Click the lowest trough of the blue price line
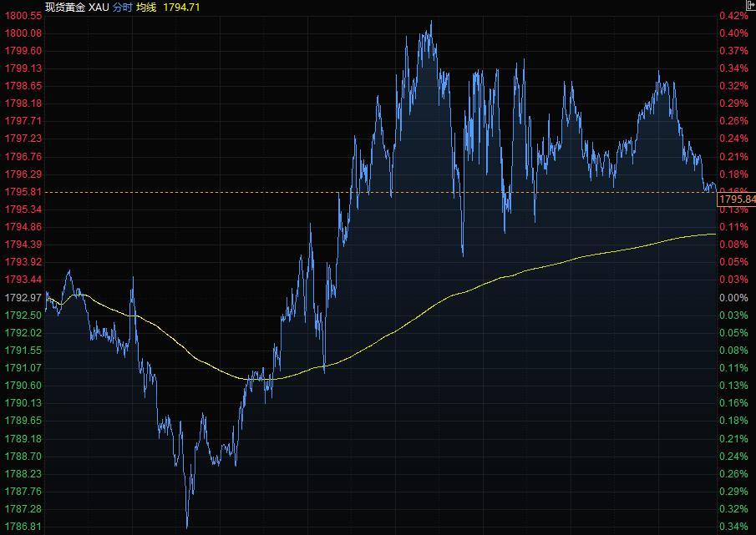 coord(186,525)
